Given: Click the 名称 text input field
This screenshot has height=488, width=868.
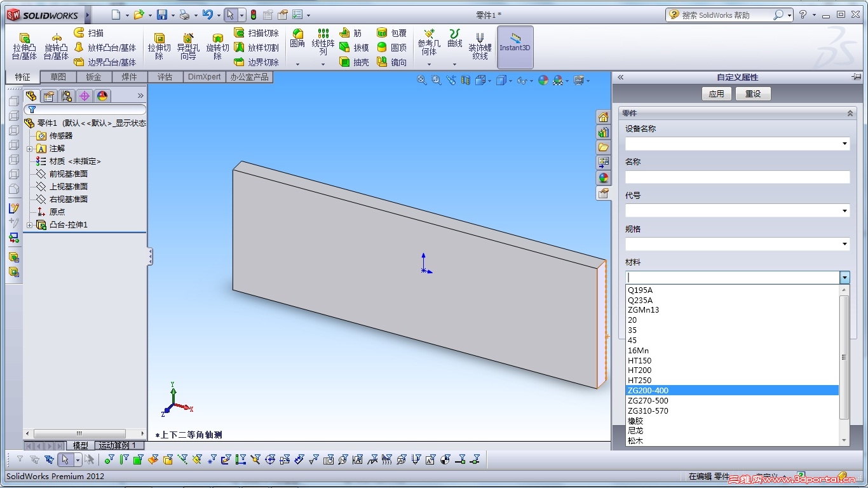Looking at the screenshot, I should click(737, 177).
